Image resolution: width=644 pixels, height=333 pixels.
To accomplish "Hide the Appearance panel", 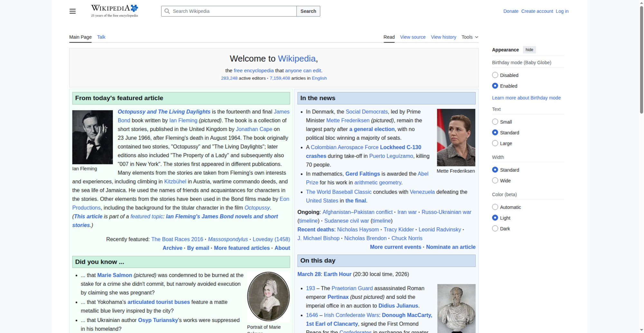I will (529, 50).
